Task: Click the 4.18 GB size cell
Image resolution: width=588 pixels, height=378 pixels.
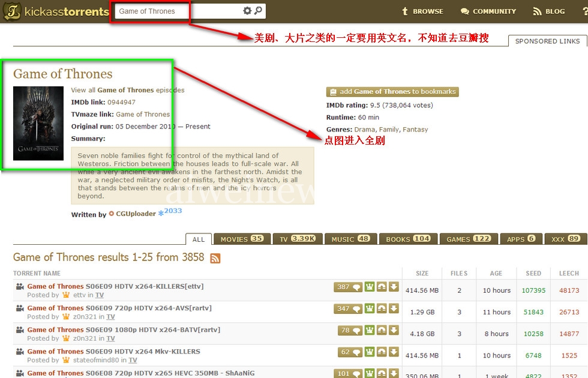Action: (422, 334)
